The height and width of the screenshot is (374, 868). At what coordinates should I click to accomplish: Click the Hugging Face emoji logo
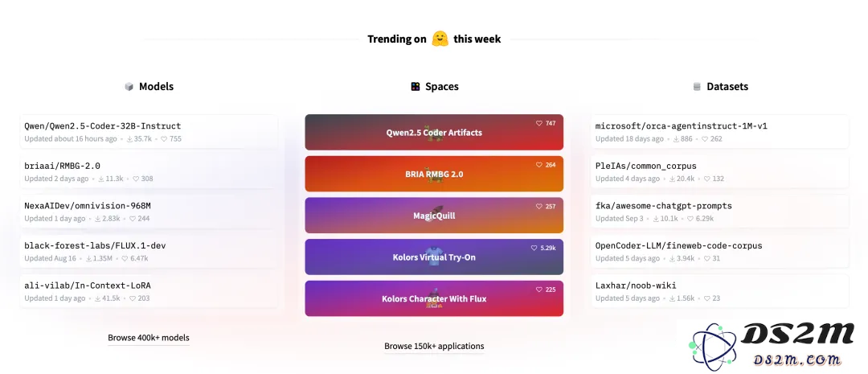pos(440,39)
